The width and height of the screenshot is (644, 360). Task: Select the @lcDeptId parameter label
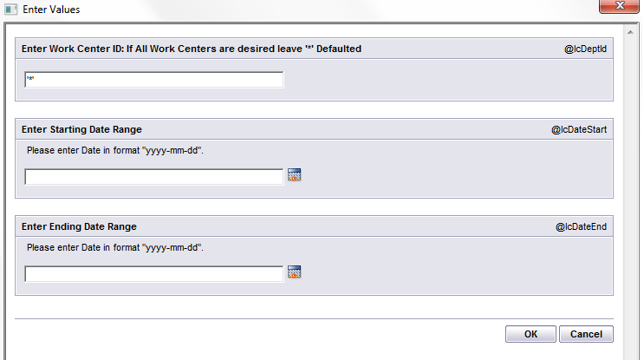585,49
